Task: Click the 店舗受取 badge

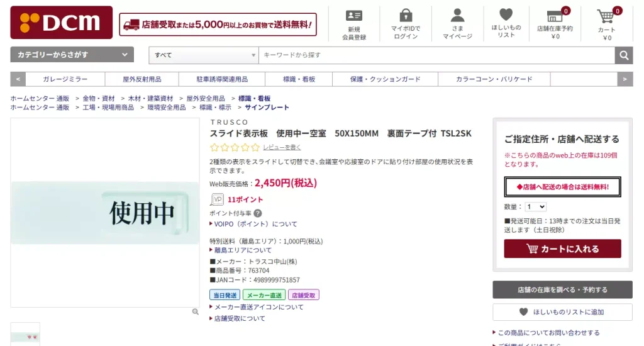Action: [304, 295]
